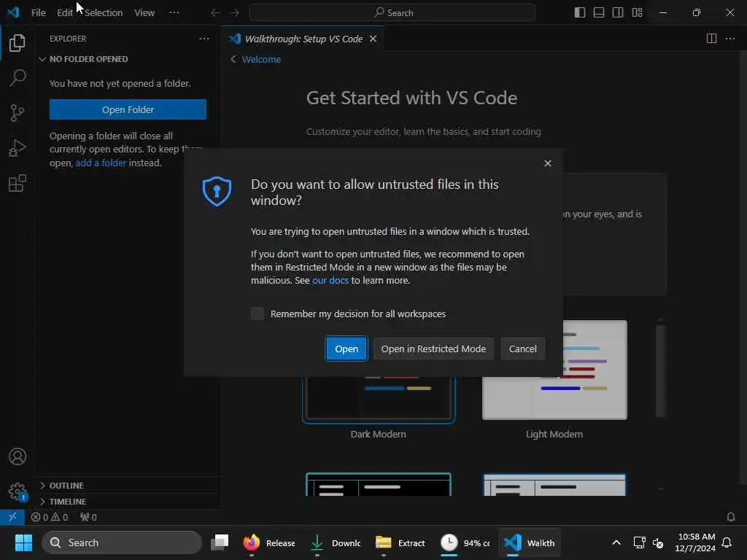Open the Search view in activity bar
Image resolution: width=747 pixels, height=560 pixels.
[x=18, y=77]
